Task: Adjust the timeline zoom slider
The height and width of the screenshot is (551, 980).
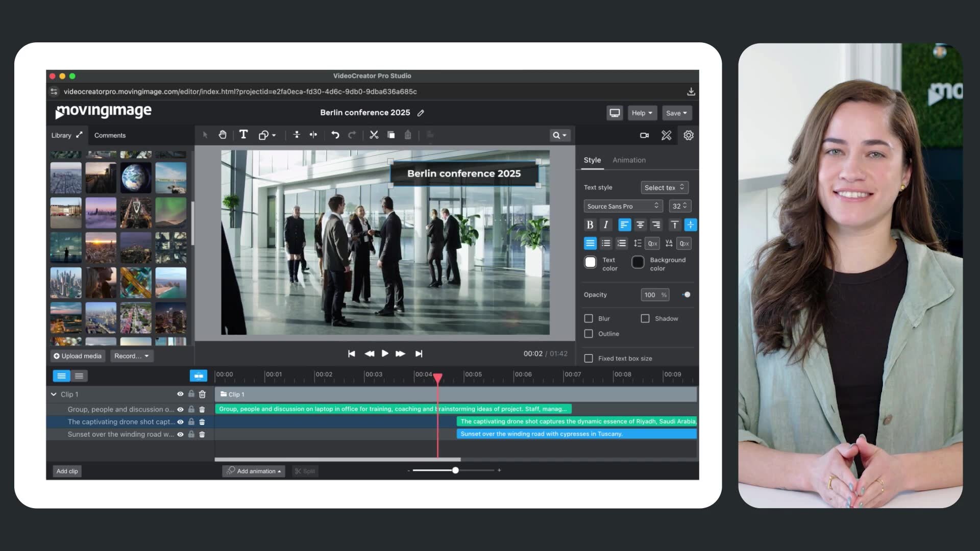Action: point(455,470)
